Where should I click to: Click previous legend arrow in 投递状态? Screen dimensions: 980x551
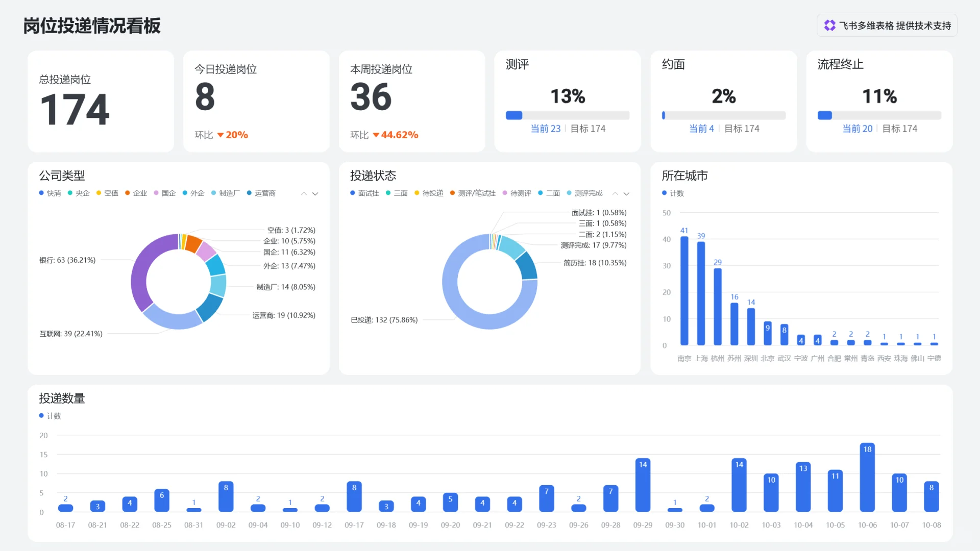(x=615, y=194)
